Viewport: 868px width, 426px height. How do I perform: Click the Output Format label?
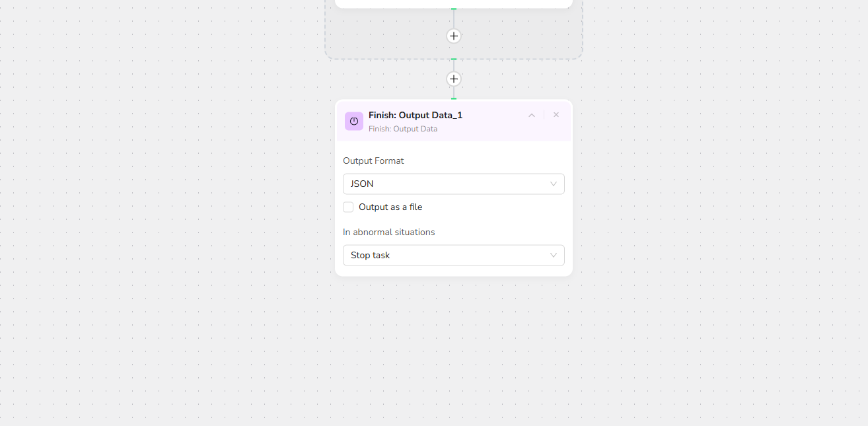click(x=373, y=160)
